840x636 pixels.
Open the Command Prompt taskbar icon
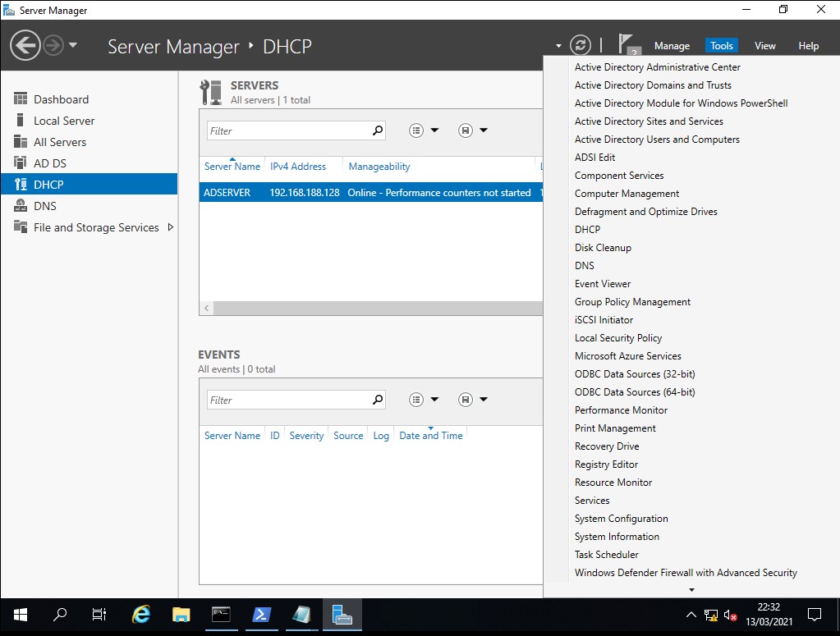point(221,614)
